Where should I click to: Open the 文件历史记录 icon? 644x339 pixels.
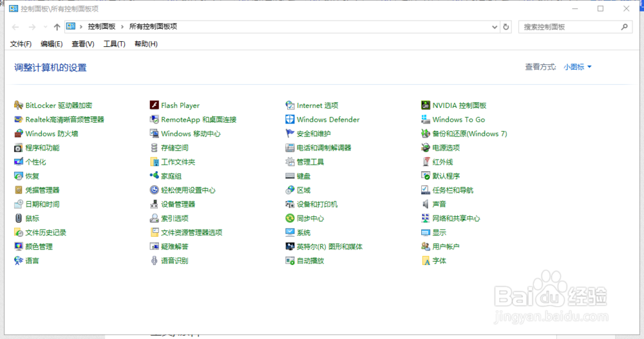coord(19,232)
